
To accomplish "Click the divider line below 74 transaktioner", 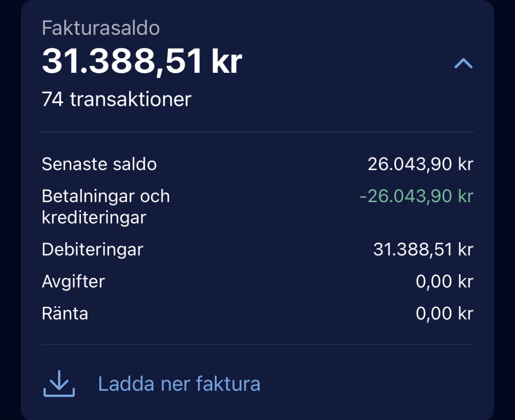I will [257, 132].
